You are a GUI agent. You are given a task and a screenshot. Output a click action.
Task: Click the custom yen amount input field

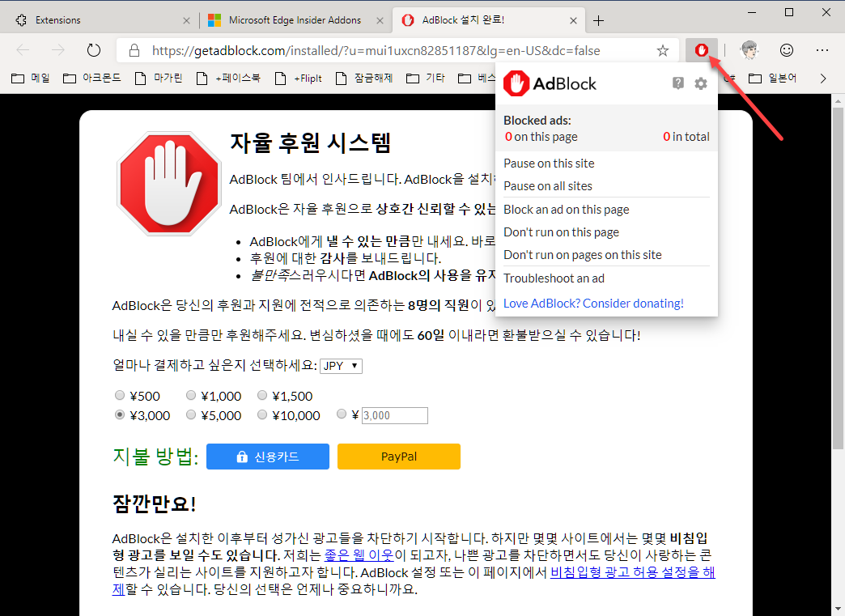[x=394, y=415]
